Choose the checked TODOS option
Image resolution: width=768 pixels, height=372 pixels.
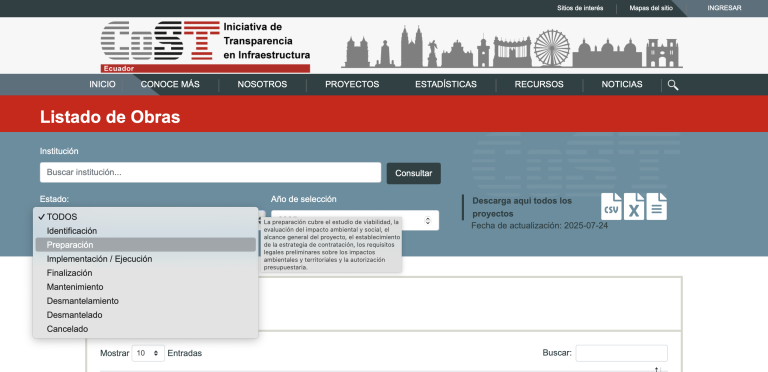click(x=145, y=217)
